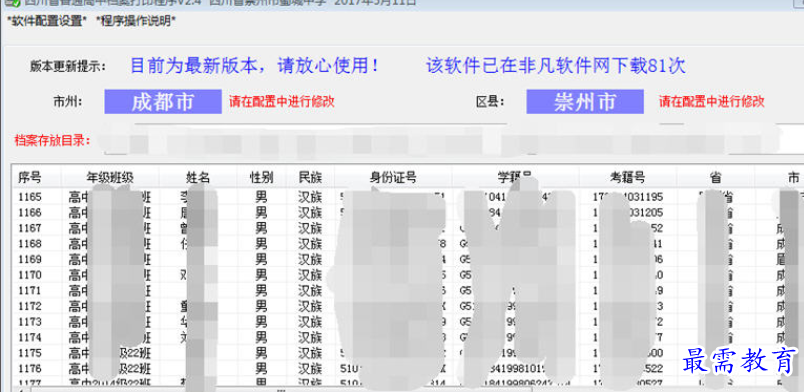Click the 崇州市 district box
Image resolution: width=804 pixels, height=392 pixels.
tap(585, 102)
